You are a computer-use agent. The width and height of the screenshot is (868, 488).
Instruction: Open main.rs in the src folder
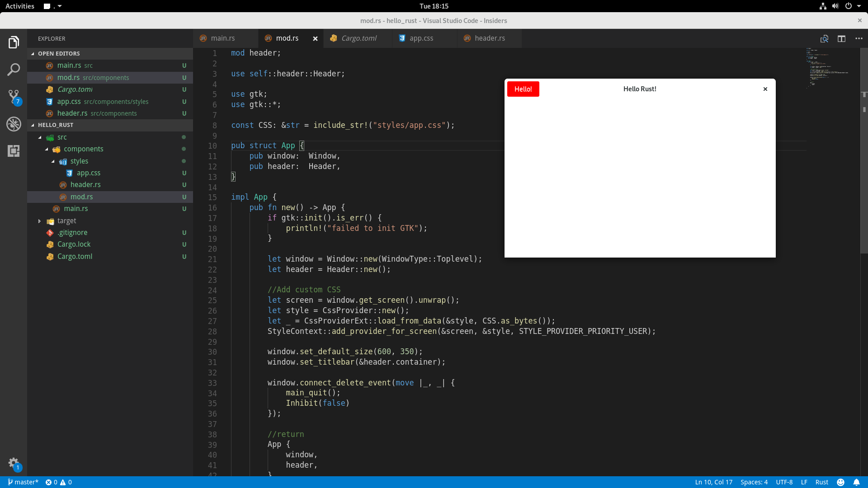[x=110, y=209]
